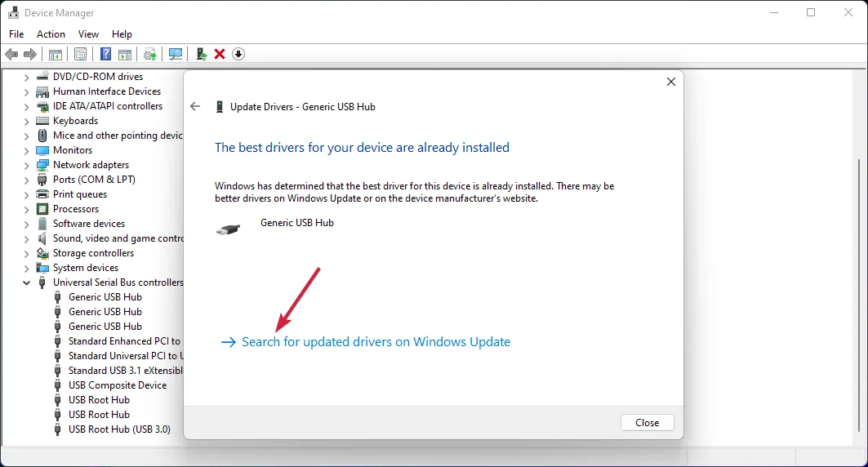
Task: Select USB Composite Device in the tree
Action: (x=117, y=385)
